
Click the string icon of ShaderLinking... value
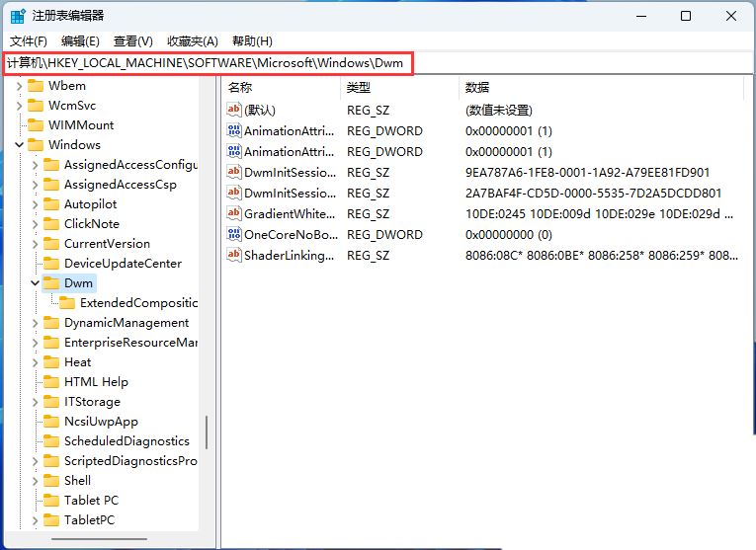234,255
